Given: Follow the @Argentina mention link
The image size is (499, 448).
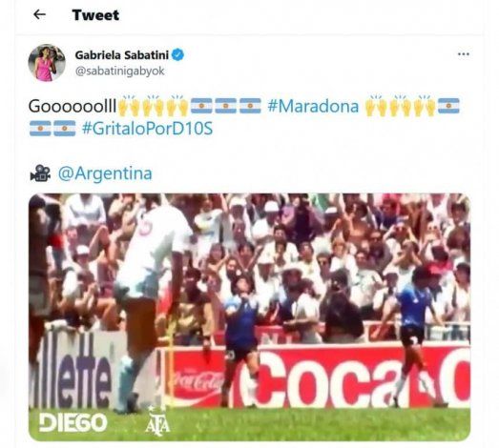Looking at the screenshot, I should coord(105,173).
